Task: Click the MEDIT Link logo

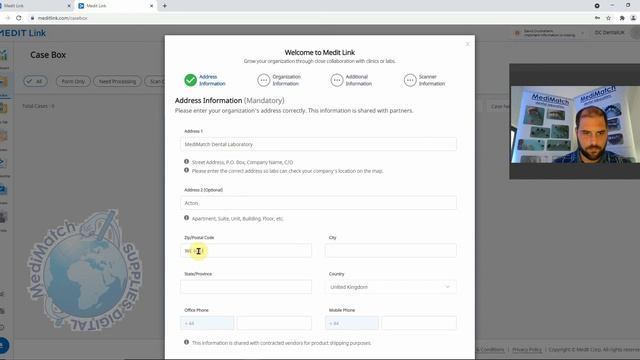Action: point(23,33)
